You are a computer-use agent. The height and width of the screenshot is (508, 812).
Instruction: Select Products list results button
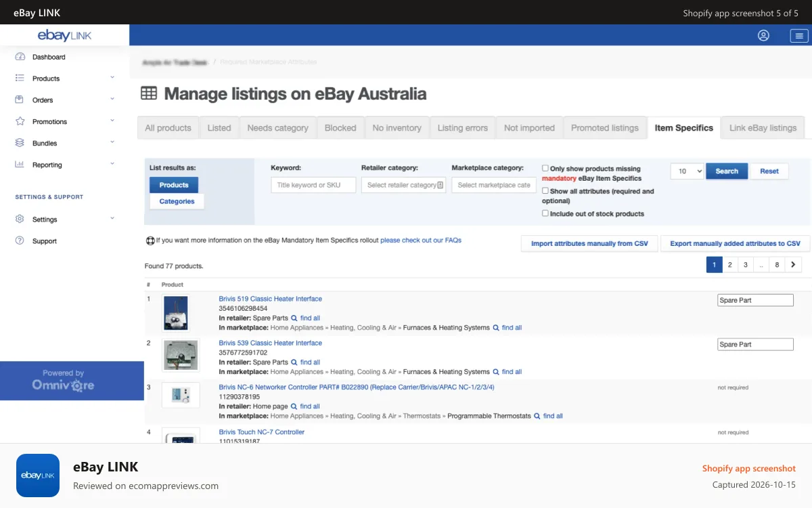(174, 185)
